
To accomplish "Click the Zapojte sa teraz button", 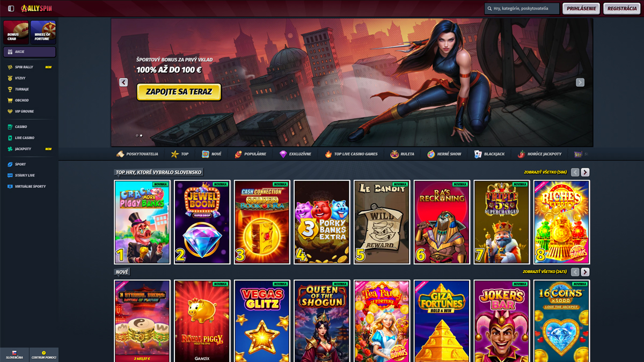I will point(179,92).
